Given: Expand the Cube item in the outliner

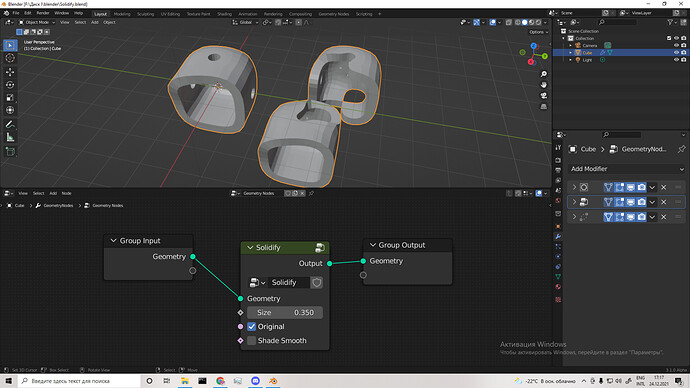Looking at the screenshot, I should (x=571, y=52).
